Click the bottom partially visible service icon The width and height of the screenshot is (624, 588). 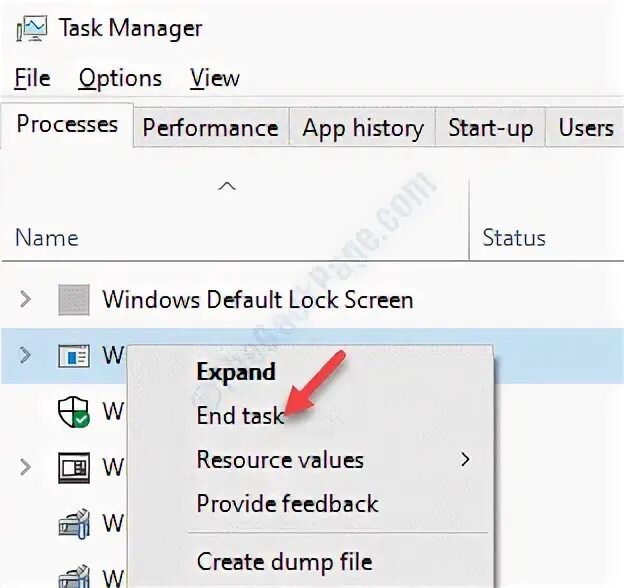click(74, 576)
